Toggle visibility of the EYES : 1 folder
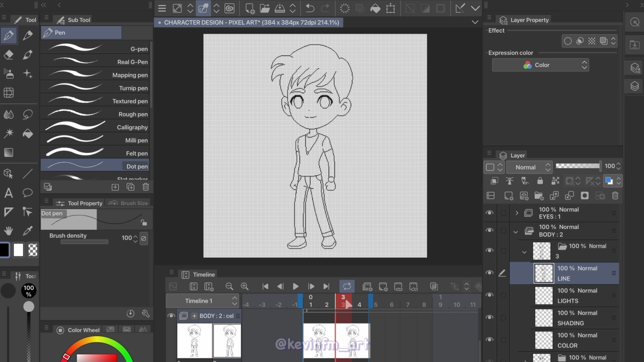The image size is (644, 362). [x=489, y=213]
